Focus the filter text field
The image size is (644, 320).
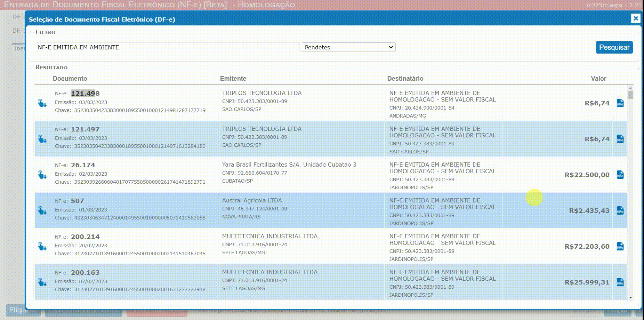click(x=168, y=47)
